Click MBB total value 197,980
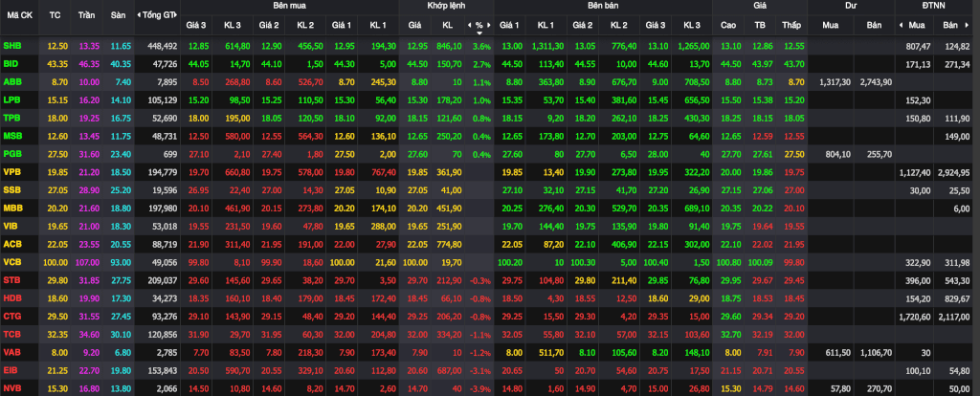Viewport: 980px width, 396px height. coord(163,208)
